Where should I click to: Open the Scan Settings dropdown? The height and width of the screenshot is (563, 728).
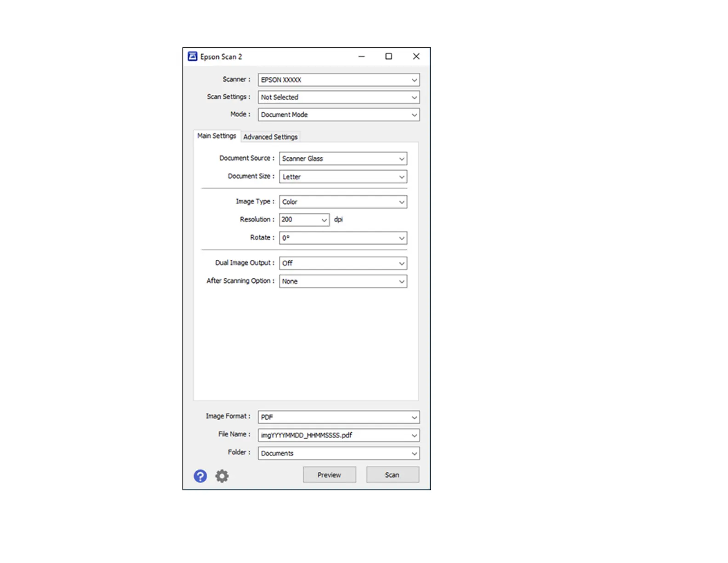pos(339,98)
